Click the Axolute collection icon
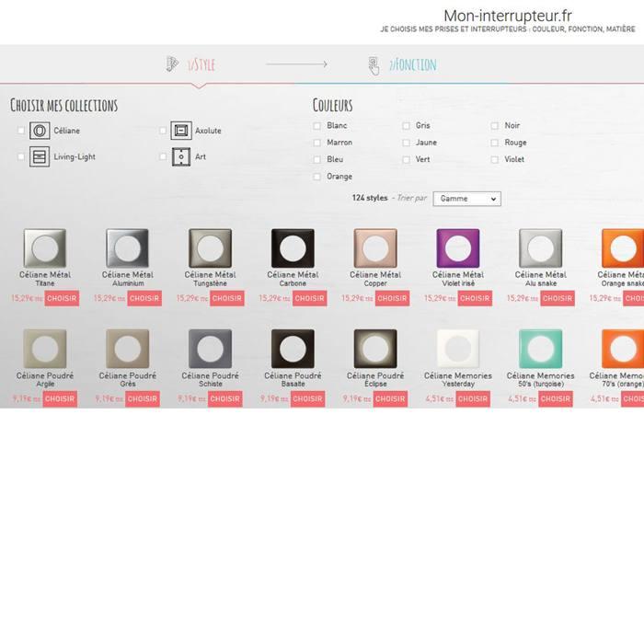This screenshot has width=644, height=644. pyautogui.click(x=181, y=131)
